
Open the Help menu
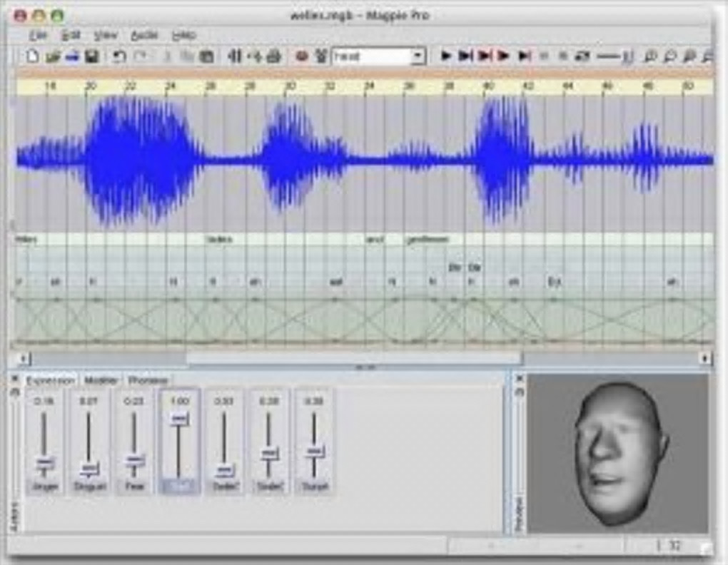coord(184,35)
